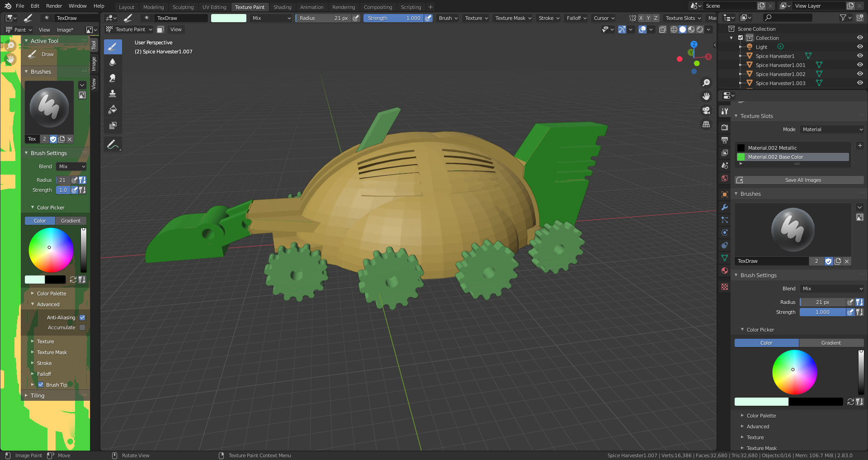The width and height of the screenshot is (868, 460).
Task: Select Gradient in properties Color Picker
Action: (x=831, y=343)
